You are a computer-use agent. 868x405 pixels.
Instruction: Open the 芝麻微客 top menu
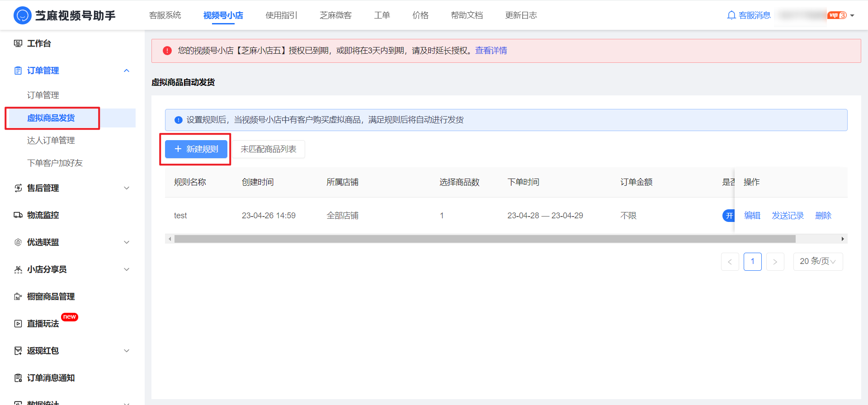(336, 15)
